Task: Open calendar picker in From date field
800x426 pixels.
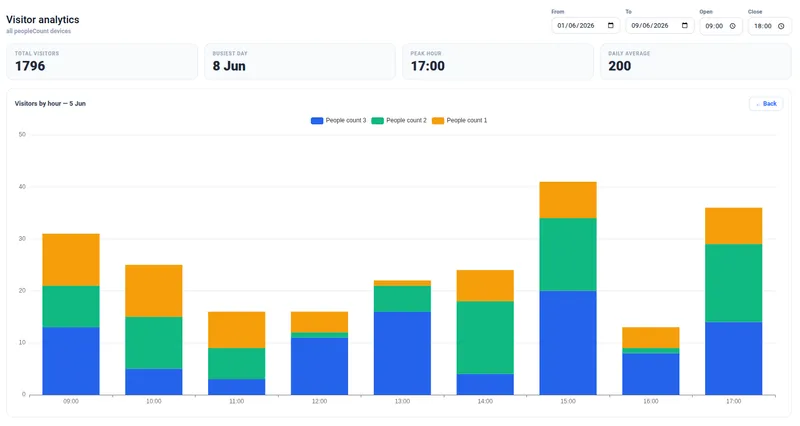Action: pyautogui.click(x=611, y=26)
